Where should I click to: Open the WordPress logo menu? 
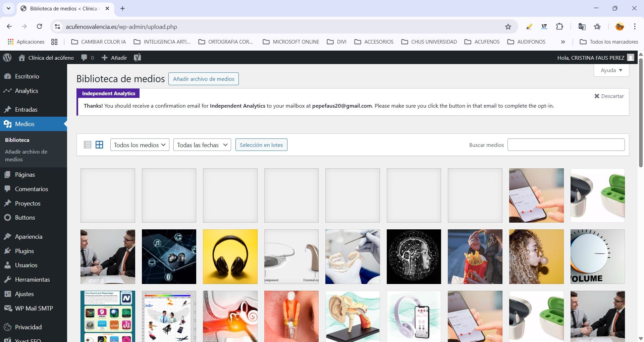pos(7,58)
